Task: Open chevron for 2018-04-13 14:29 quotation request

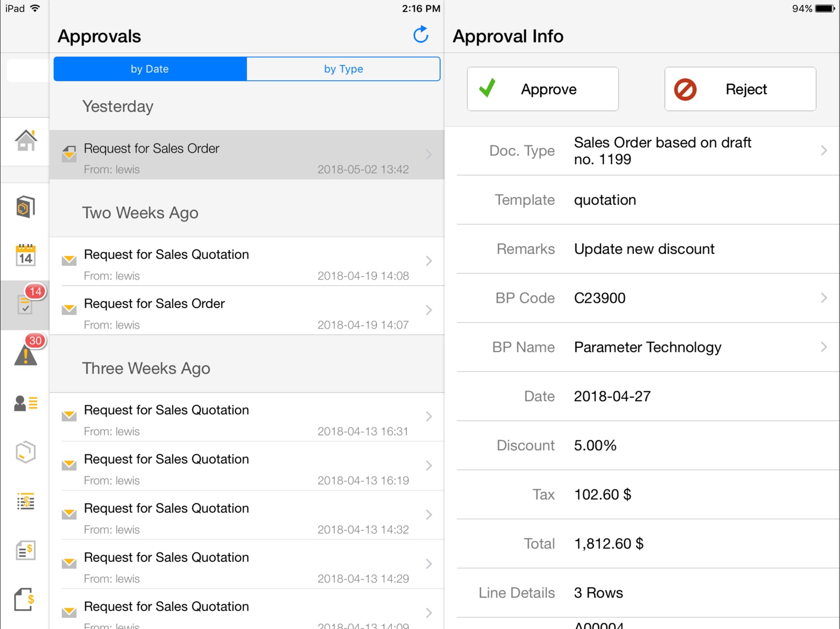Action: point(429,564)
